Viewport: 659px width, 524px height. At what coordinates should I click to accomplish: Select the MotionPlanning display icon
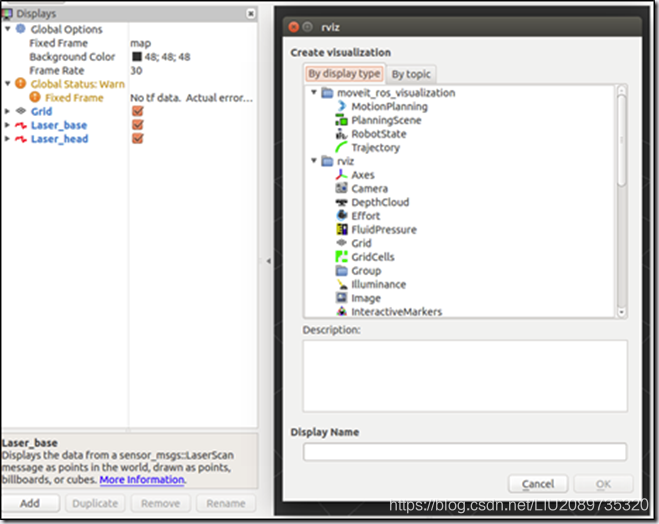tap(341, 106)
